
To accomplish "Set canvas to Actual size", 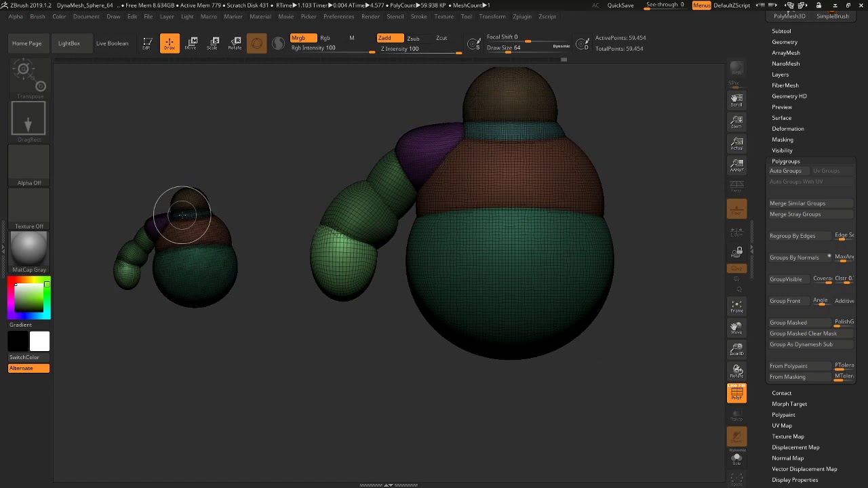I will [x=736, y=144].
